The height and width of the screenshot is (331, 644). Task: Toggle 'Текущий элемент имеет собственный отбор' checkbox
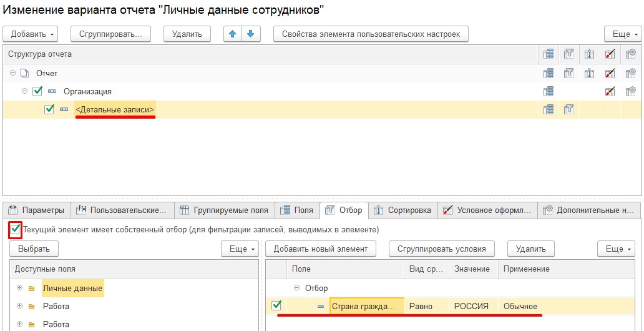click(15, 229)
